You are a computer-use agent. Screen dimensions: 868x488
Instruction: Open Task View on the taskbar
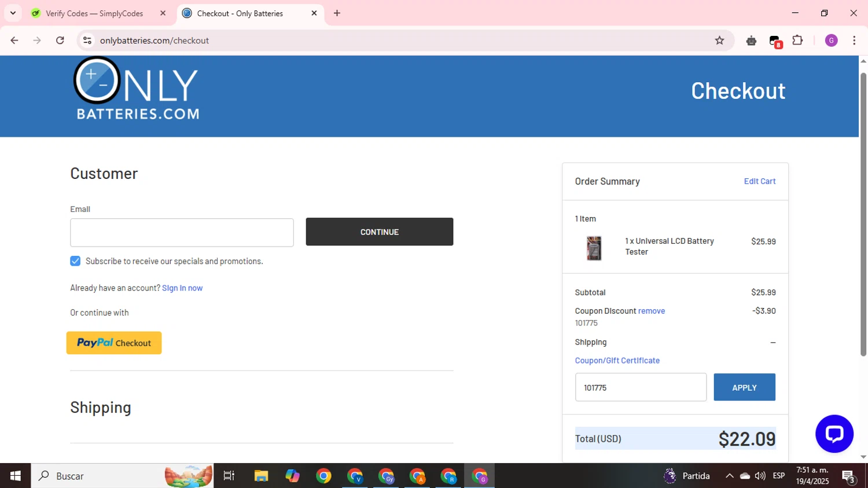point(229,476)
